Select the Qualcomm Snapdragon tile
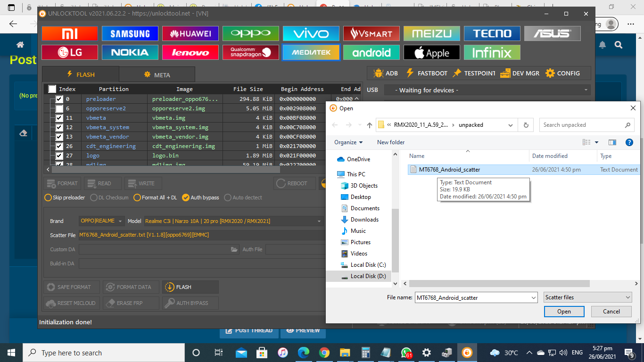Screen dimensions: 644x362 tap(251, 52)
